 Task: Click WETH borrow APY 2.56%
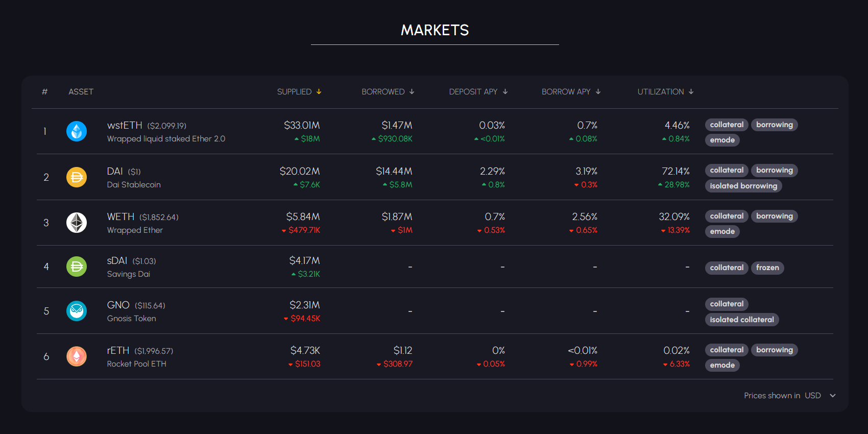585,216
